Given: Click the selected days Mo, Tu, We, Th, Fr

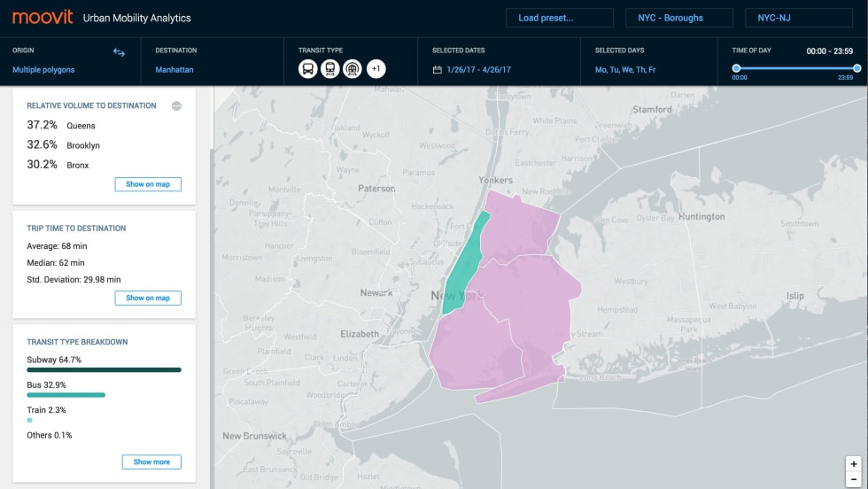Looking at the screenshot, I should pyautogui.click(x=625, y=70).
